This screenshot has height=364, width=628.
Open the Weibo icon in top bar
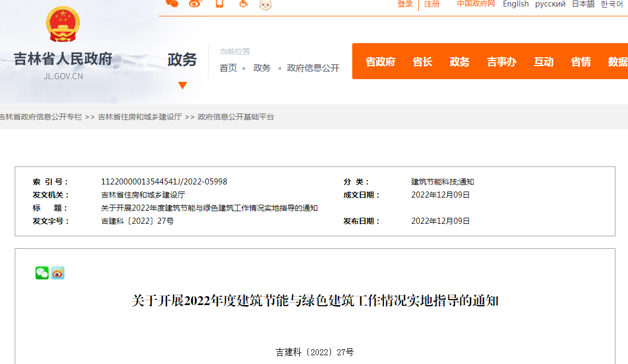(x=195, y=4)
